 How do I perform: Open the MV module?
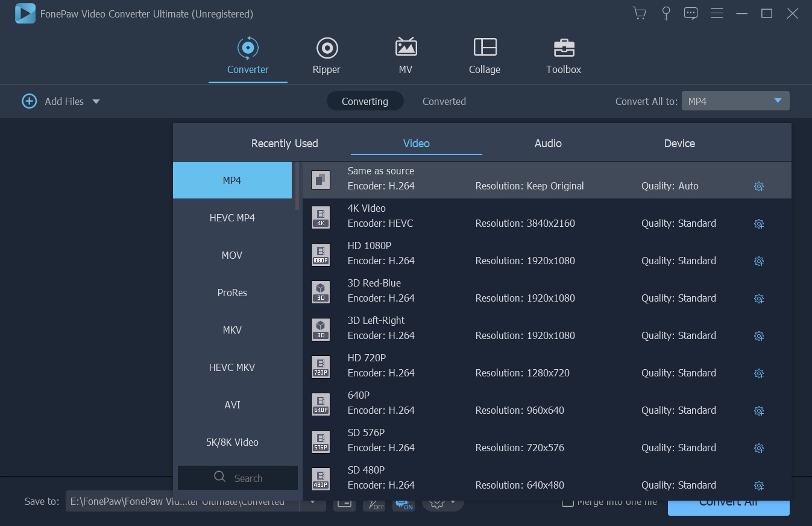click(x=406, y=55)
